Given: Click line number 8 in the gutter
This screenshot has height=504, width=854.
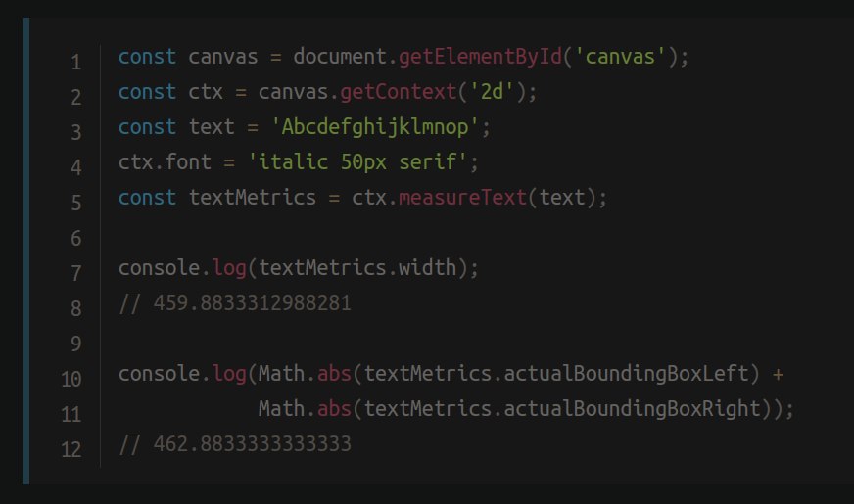Looking at the screenshot, I should (x=76, y=308).
